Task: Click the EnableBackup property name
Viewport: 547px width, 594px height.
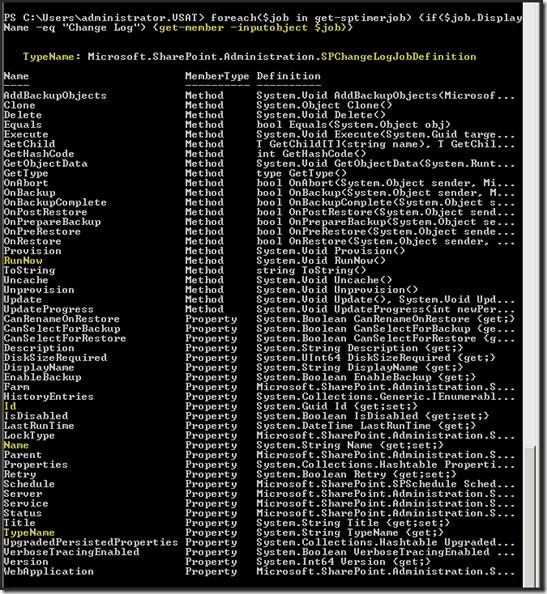Action: coord(42,377)
